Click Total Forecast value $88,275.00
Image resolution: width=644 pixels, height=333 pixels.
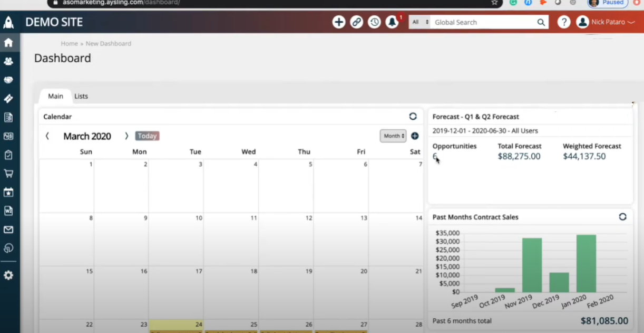click(519, 156)
